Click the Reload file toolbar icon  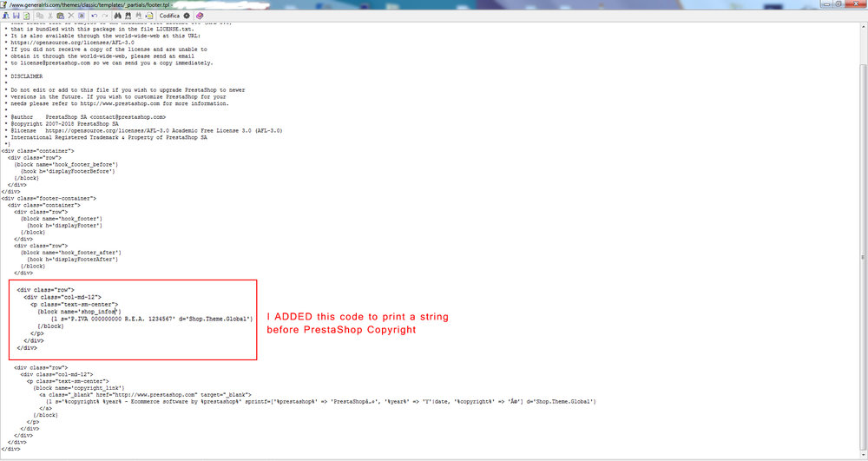tap(26, 16)
